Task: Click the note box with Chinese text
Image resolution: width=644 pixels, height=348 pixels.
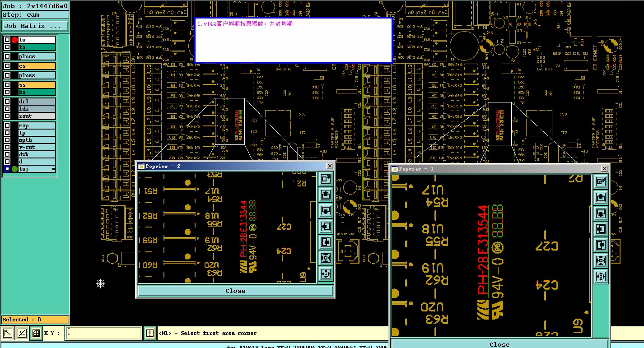Action: [293, 41]
